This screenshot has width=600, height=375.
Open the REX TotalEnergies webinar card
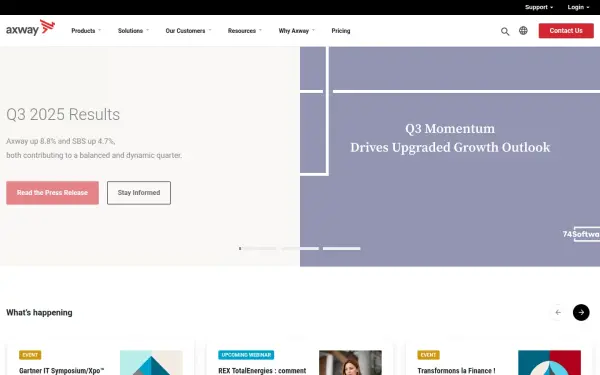tap(300, 360)
